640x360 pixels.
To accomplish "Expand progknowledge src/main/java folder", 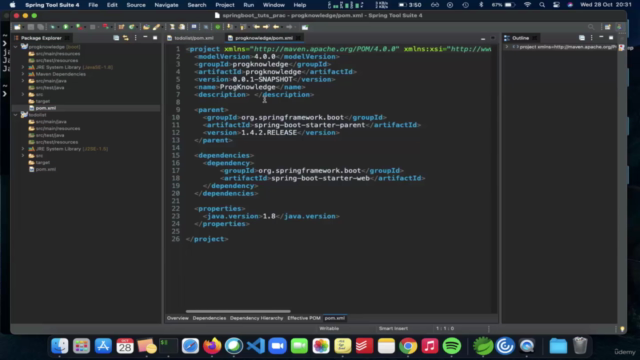I will [23, 81].
